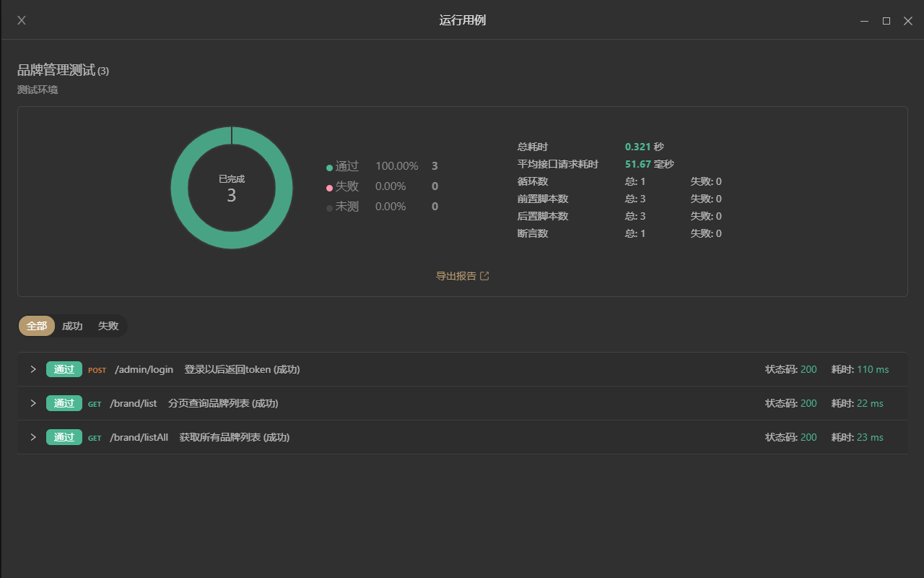This screenshot has height=578, width=924.
Task: Click the X icon at the top-left corner
Action: point(21,20)
